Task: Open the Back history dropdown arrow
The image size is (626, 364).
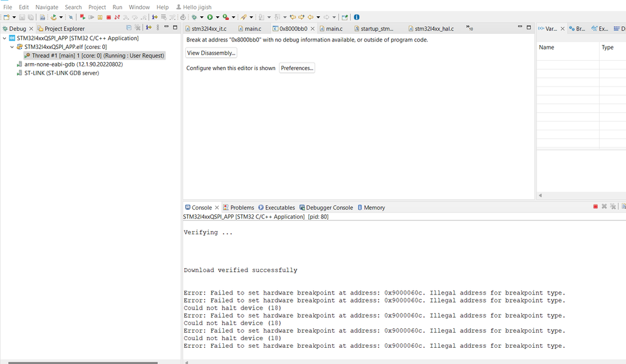Action: click(318, 17)
